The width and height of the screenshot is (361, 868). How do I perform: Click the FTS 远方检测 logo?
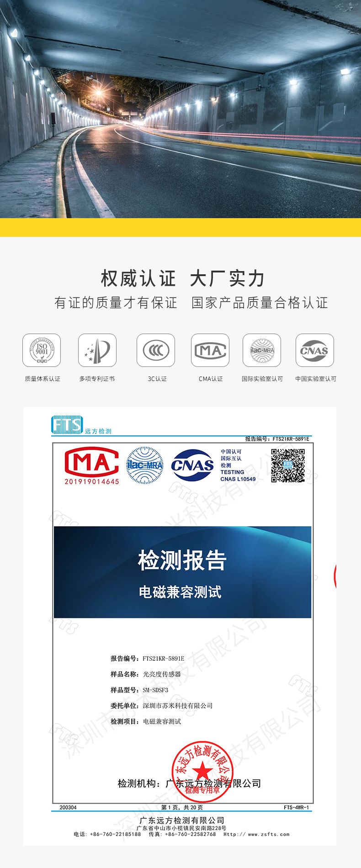[81, 425]
